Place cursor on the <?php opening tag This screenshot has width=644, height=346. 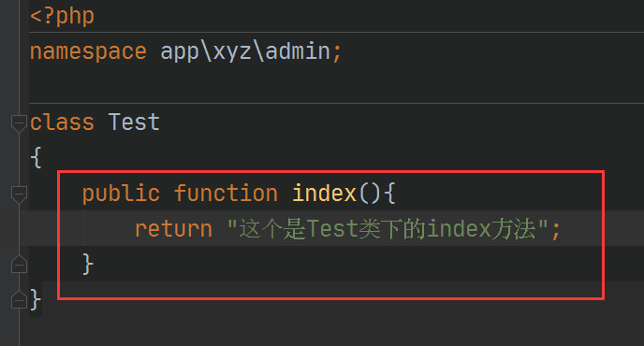[x=62, y=17]
